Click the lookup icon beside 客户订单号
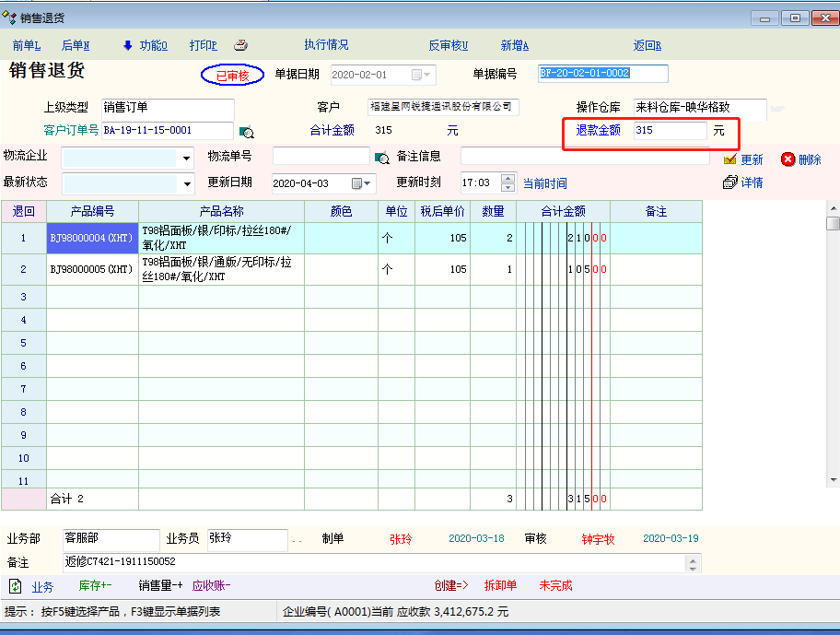The image size is (840, 635). 246,132
